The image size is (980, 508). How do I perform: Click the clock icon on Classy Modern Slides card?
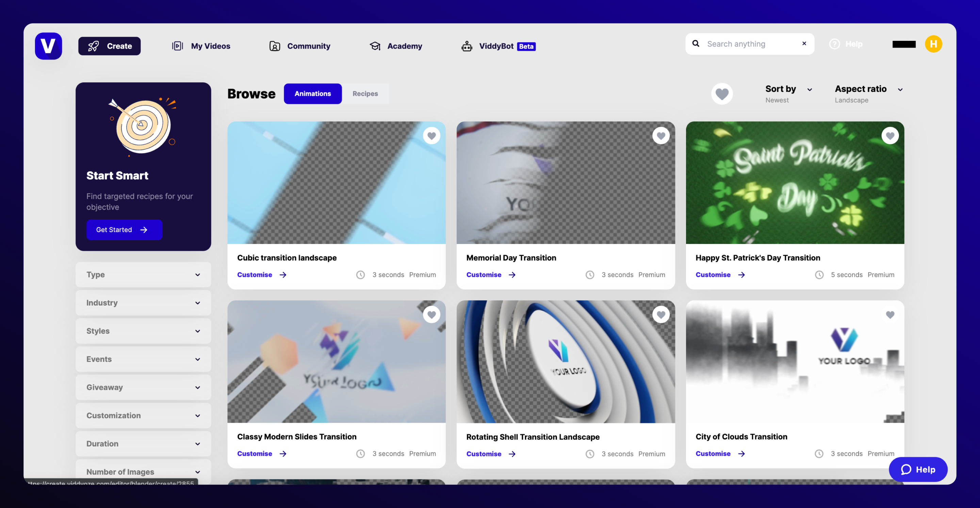click(x=361, y=454)
